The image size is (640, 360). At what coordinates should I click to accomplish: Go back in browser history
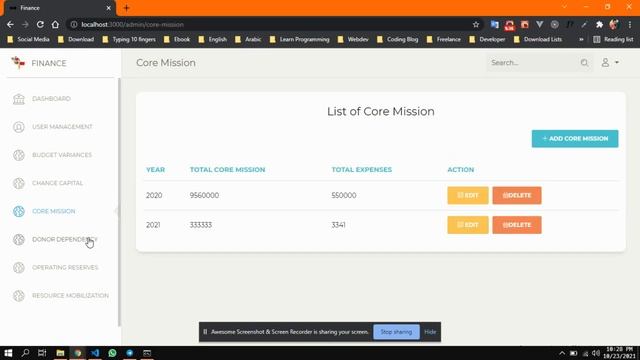[10, 24]
